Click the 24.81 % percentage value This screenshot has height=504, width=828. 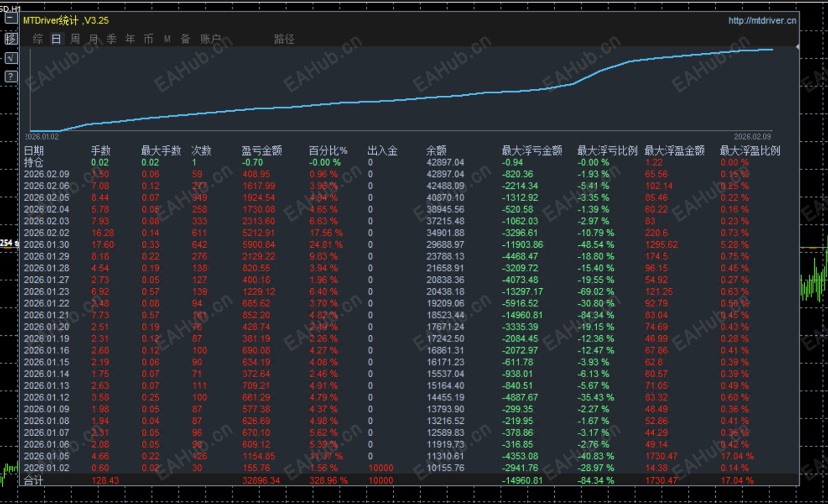tap(326, 245)
